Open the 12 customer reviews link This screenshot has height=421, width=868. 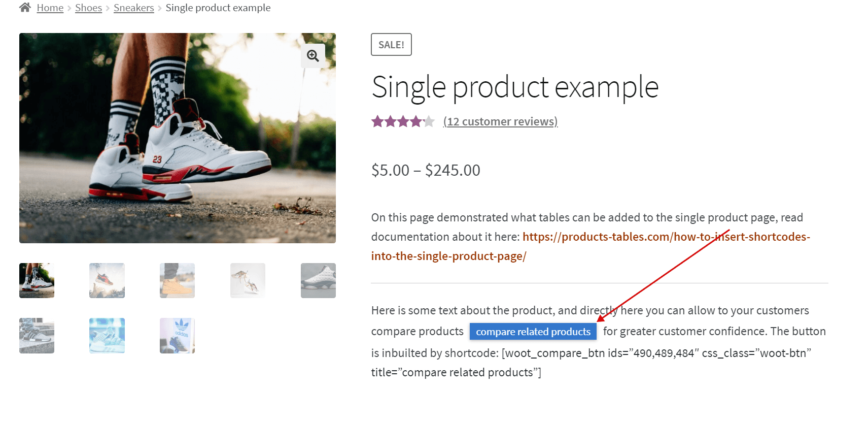pos(500,121)
